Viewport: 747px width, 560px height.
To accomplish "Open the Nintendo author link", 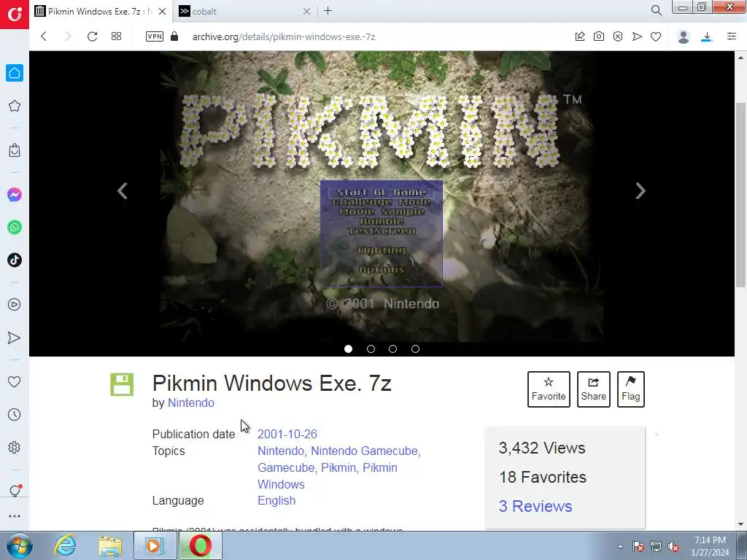I will [191, 402].
